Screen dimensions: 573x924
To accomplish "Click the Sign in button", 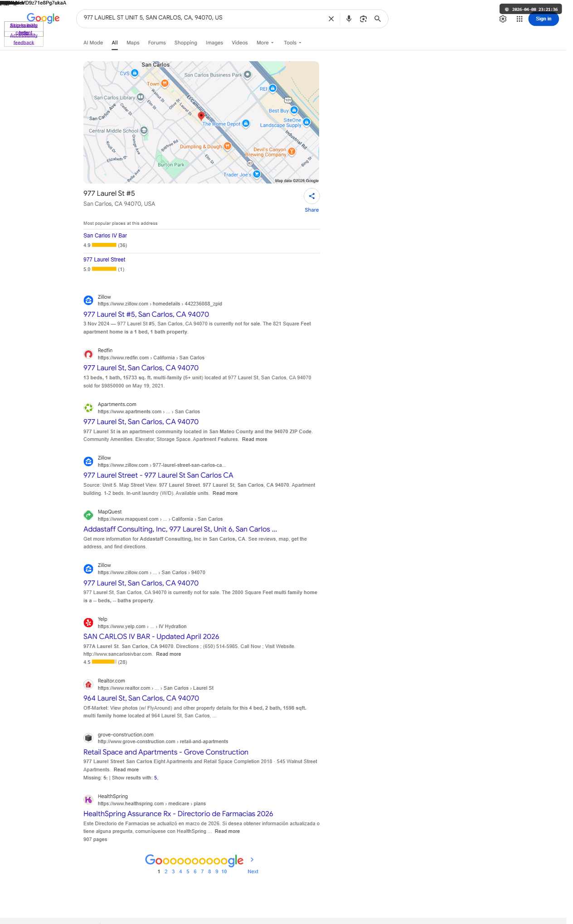I will [x=544, y=19].
